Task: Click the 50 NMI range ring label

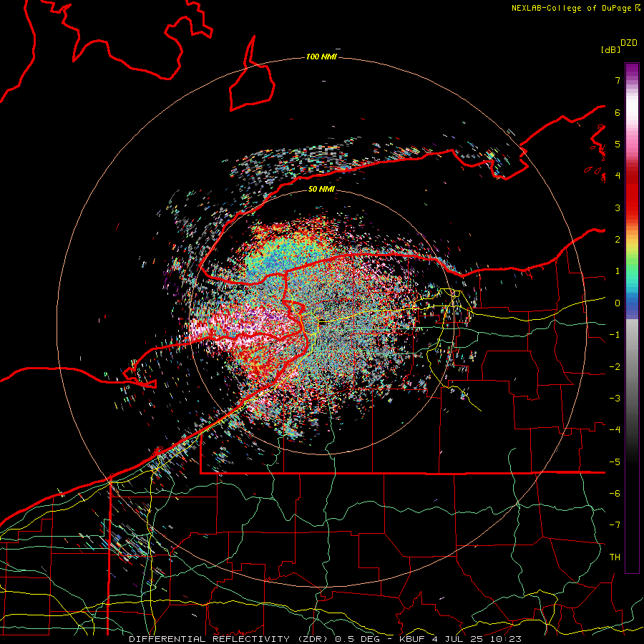Action: click(x=321, y=189)
